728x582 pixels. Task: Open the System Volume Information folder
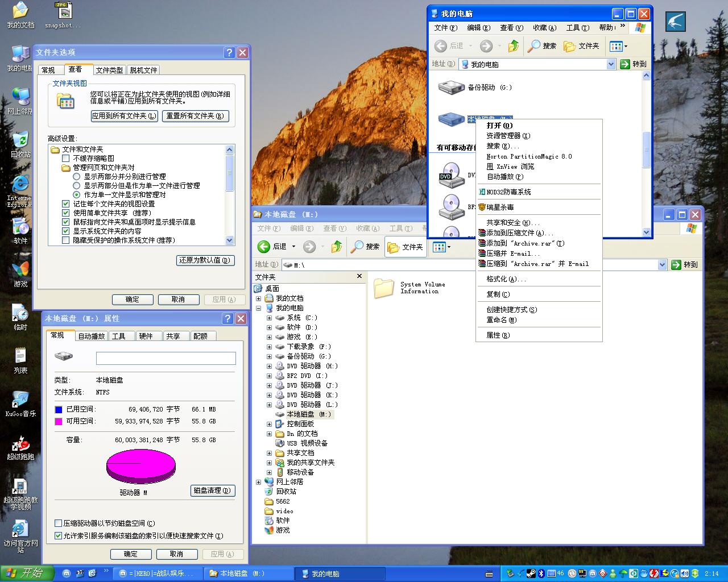pyautogui.click(x=384, y=288)
